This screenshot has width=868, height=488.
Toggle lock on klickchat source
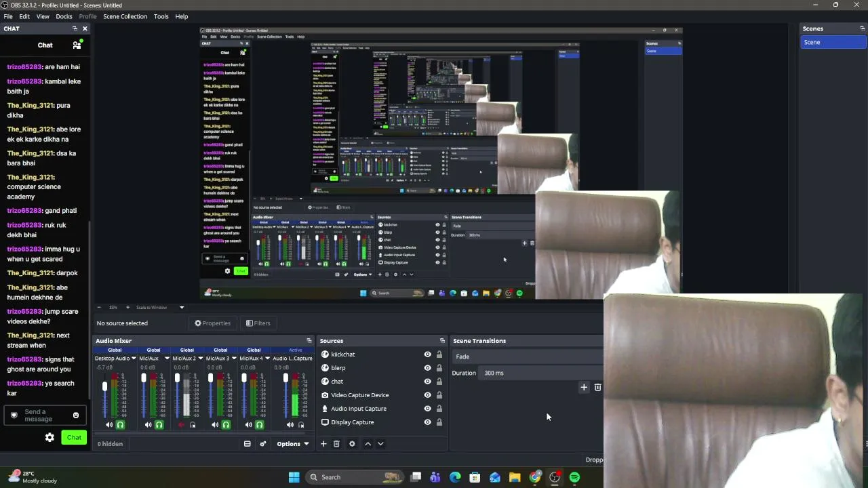click(439, 354)
